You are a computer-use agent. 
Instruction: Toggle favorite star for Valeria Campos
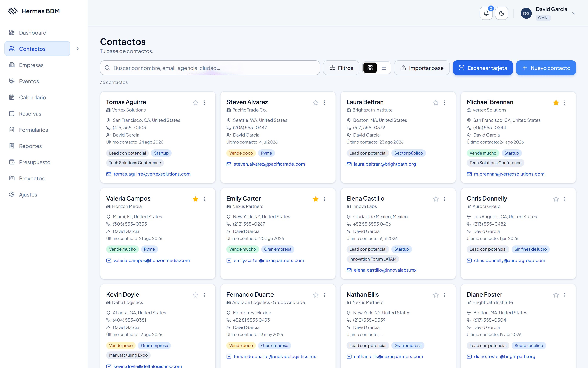point(195,199)
